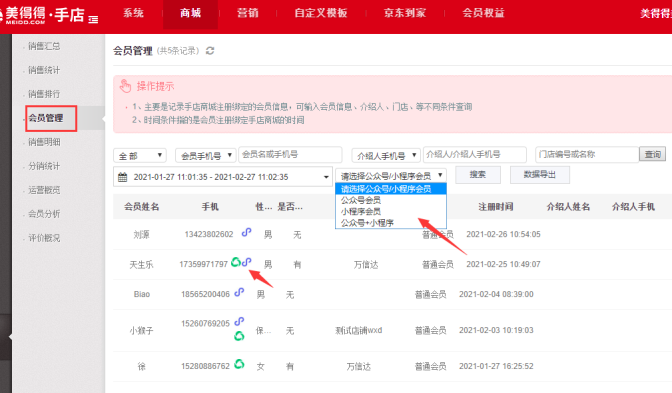Click green mini-program icon in 徐 row

click(240, 364)
